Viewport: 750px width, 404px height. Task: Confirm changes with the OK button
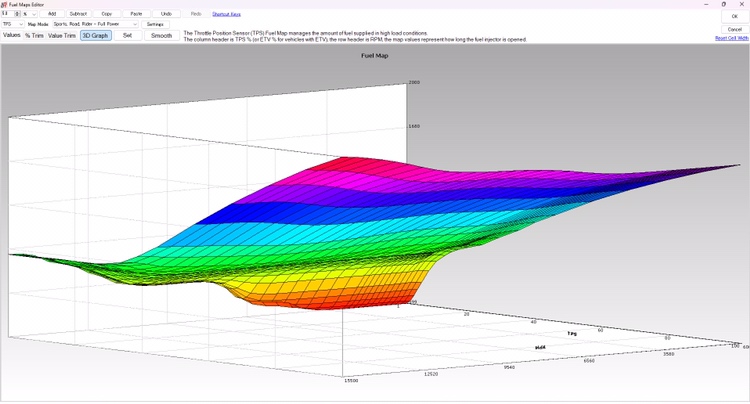pyautogui.click(x=734, y=16)
